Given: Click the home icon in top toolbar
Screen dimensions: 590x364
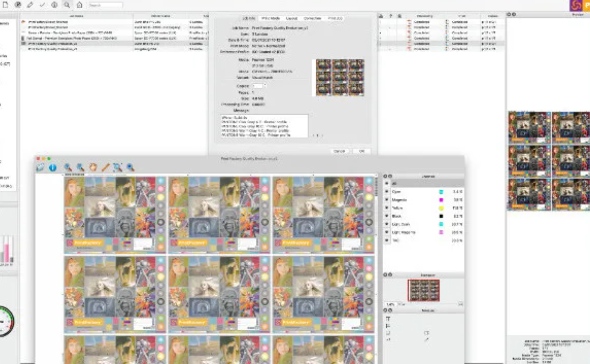Looking at the screenshot, I should point(79,5).
